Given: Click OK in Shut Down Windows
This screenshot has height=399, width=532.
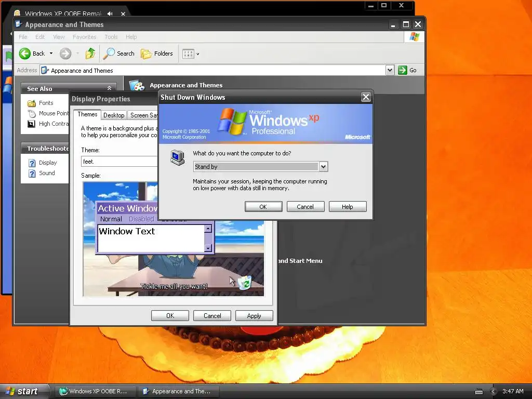Looking at the screenshot, I should pos(263,207).
